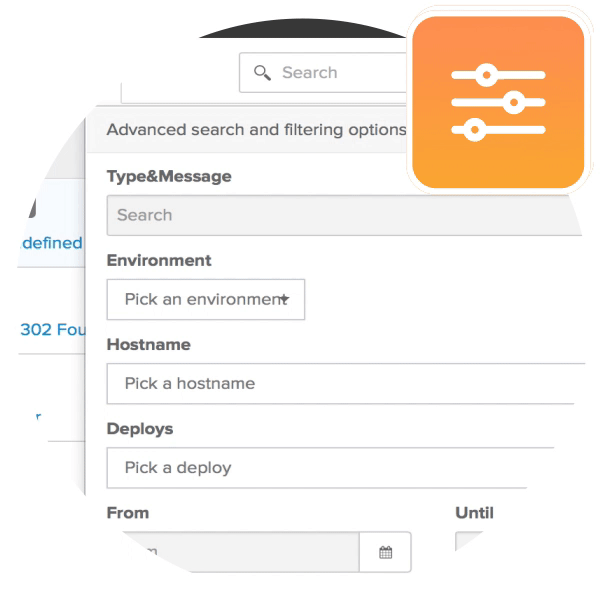Expand the environment dropdown arrow
Image resolution: width=600 pixels, height=600 pixels.
(284, 299)
